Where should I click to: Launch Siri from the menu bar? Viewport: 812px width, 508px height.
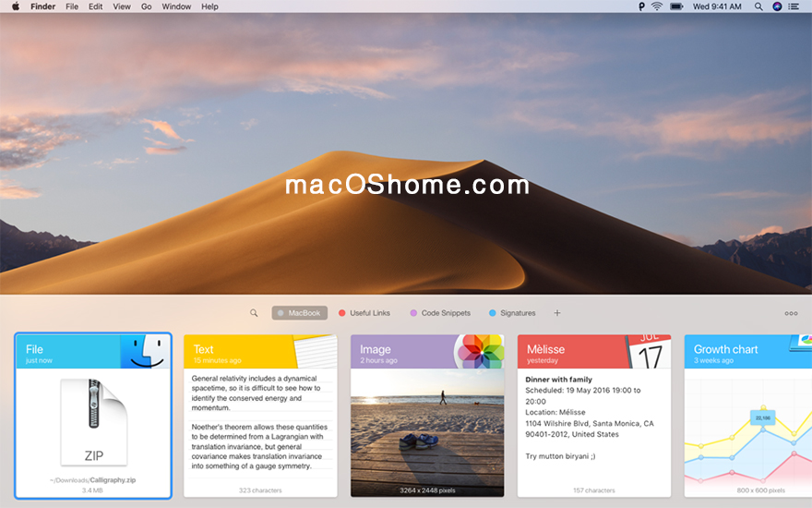(x=777, y=6)
